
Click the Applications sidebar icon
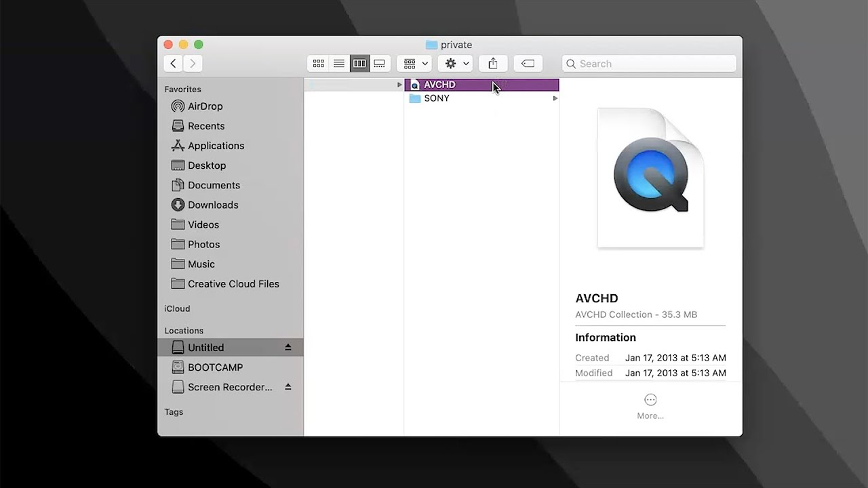click(x=178, y=146)
